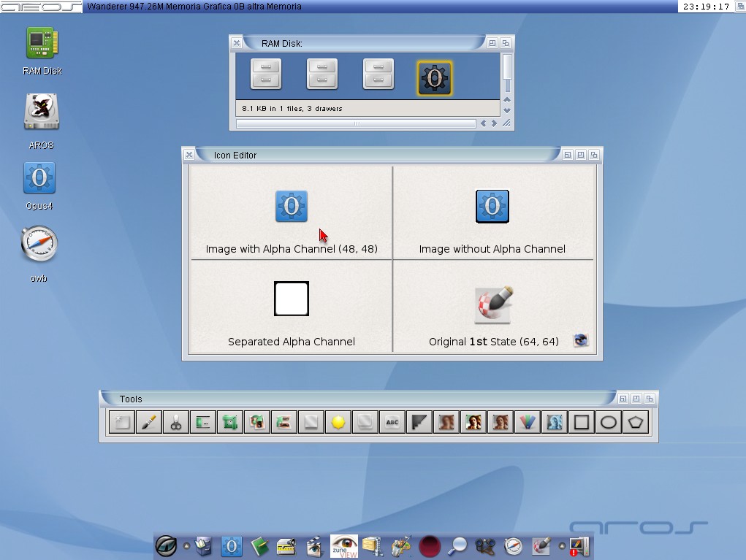Screen dimensions: 746x560
Task: Click the scissors cut tool
Action: [176, 422]
